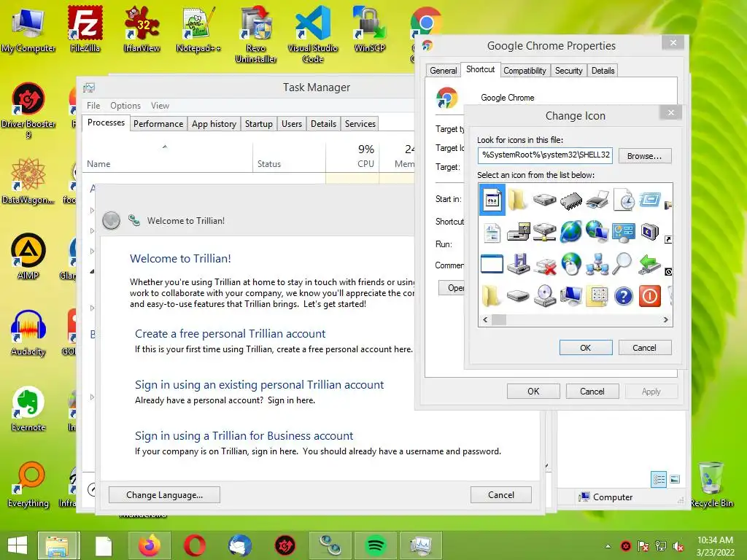Open Firefox from the taskbar

149,545
